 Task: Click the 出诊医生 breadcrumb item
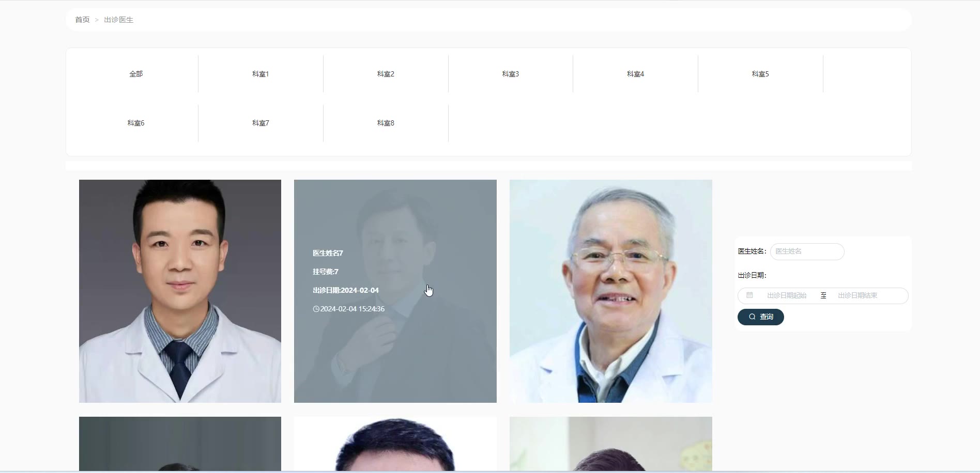coord(118,20)
